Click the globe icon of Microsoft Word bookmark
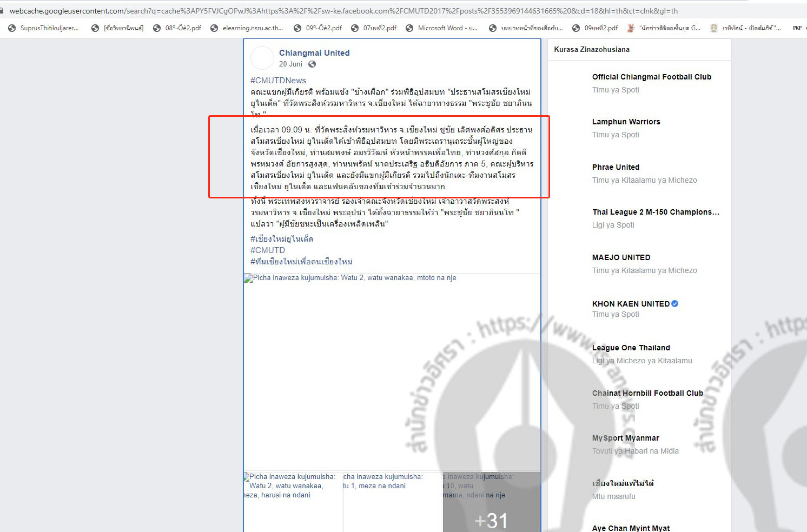807x532 pixels. pos(409,28)
